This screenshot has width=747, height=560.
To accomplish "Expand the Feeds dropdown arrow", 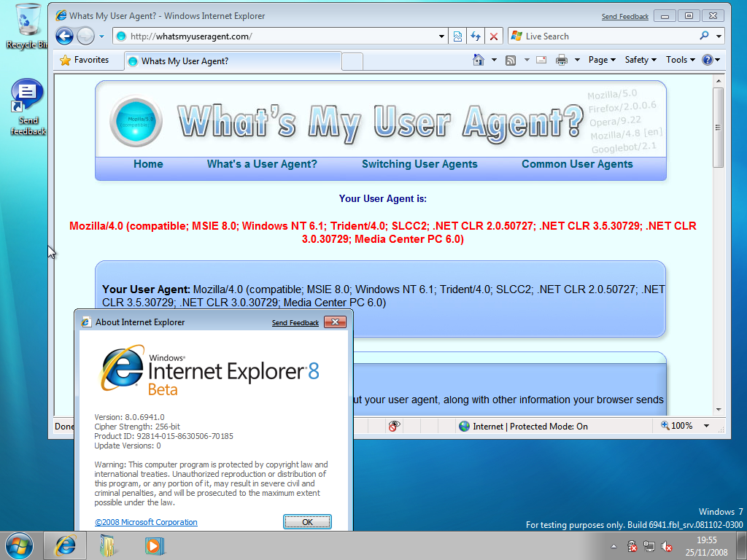I will coord(527,60).
